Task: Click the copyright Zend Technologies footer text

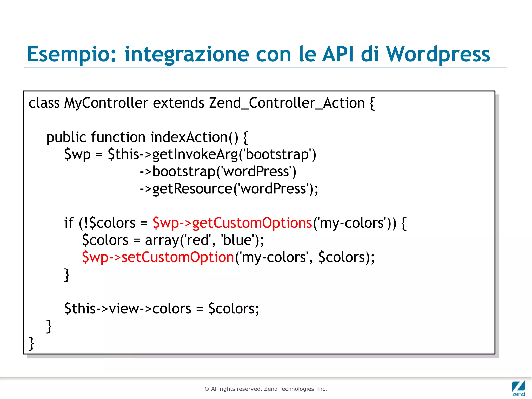Action: pos(265,389)
